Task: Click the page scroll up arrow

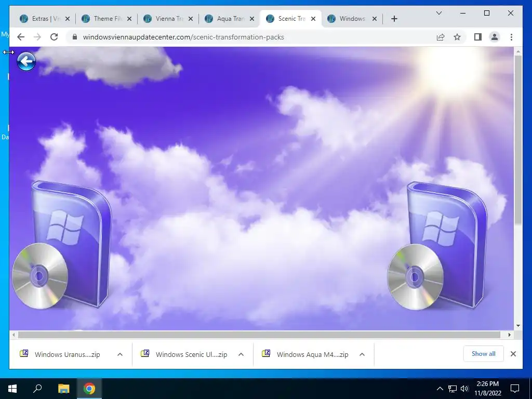Action: click(518, 52)
